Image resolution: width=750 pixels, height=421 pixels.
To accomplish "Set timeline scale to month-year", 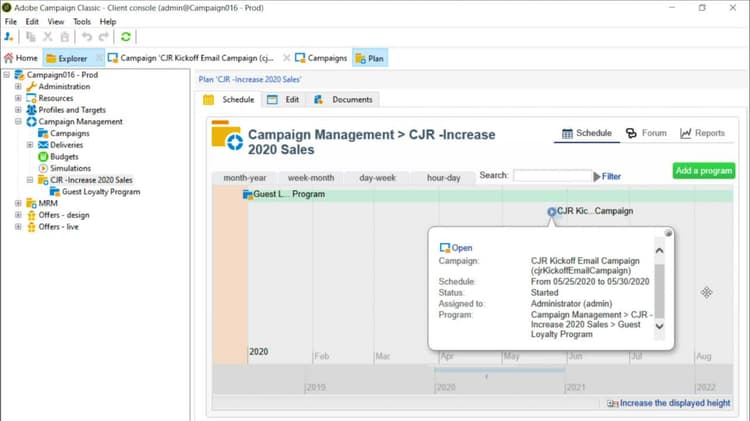I will [245, 178].
